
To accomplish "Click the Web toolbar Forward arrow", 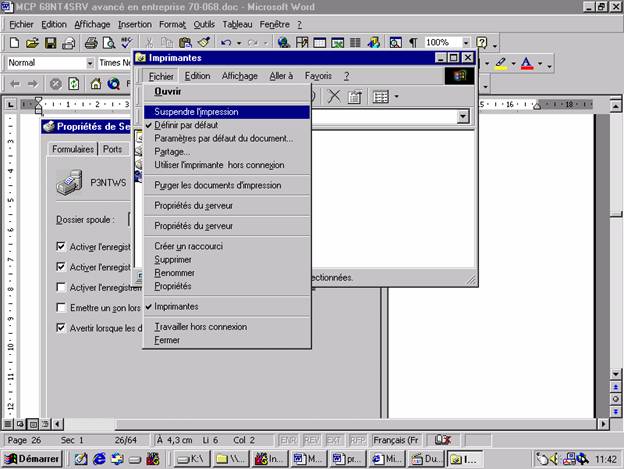I will [33, 84].
